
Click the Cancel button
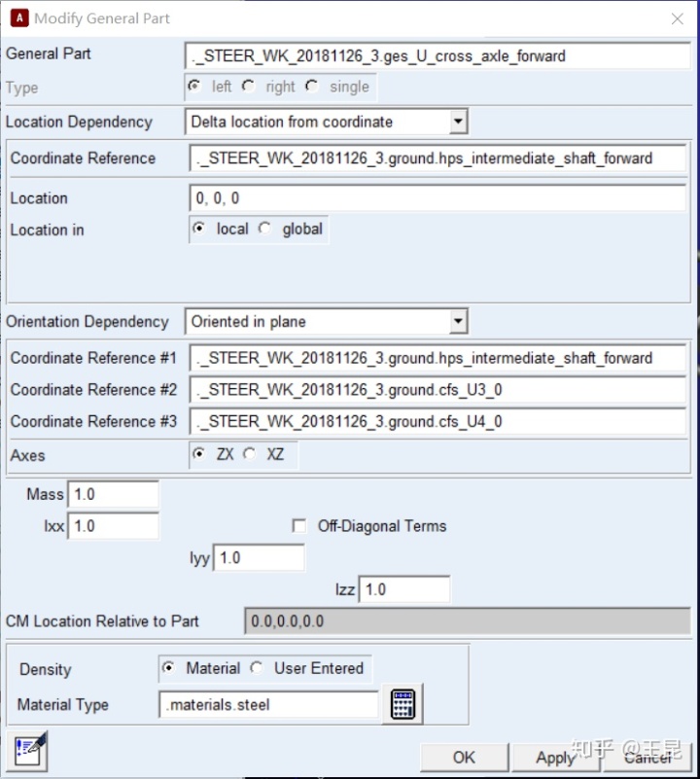(x=647, y=757)
